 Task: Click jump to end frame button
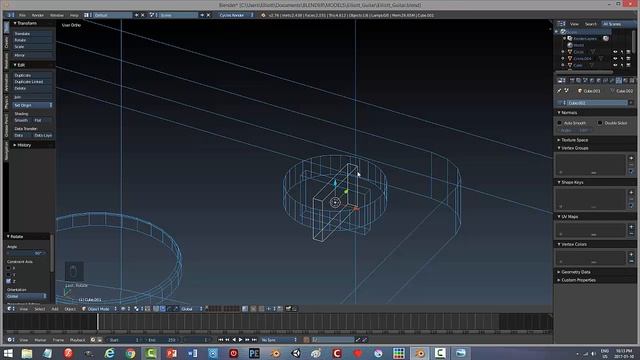click(x=254, y=340)
